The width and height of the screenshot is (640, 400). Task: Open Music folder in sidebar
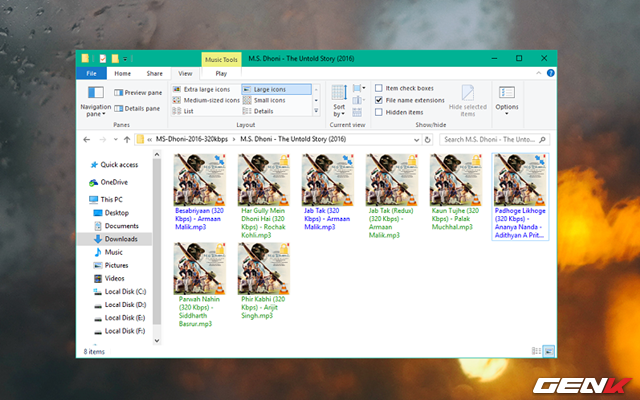tap(109, 252)
